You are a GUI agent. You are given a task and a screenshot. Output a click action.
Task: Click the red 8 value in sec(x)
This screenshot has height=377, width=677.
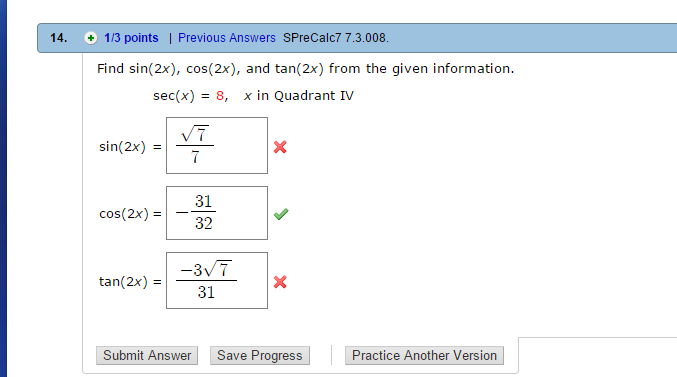click(x=220, y=95)
